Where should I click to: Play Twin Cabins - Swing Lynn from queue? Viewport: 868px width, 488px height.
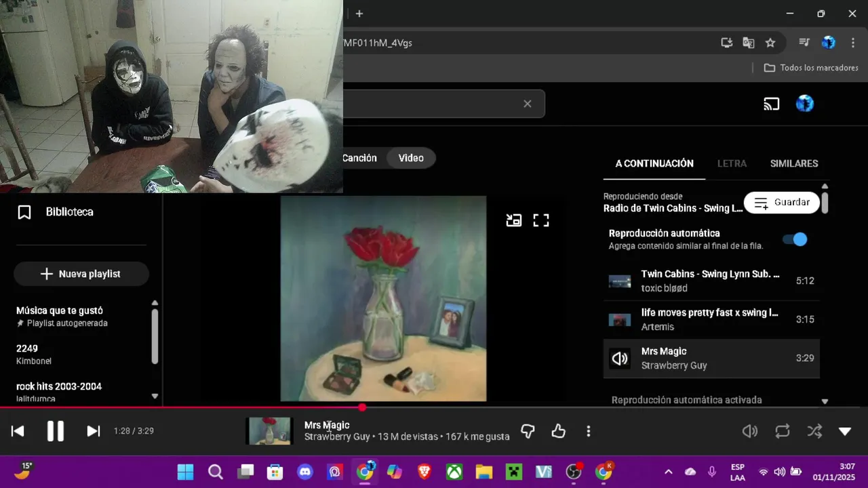(x=711, y=281)
